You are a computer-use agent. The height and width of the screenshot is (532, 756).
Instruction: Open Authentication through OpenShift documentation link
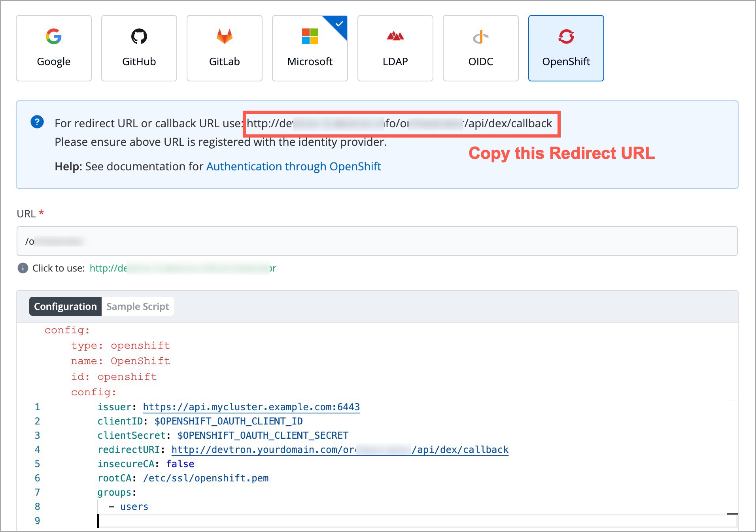click(x=293, y=166)
